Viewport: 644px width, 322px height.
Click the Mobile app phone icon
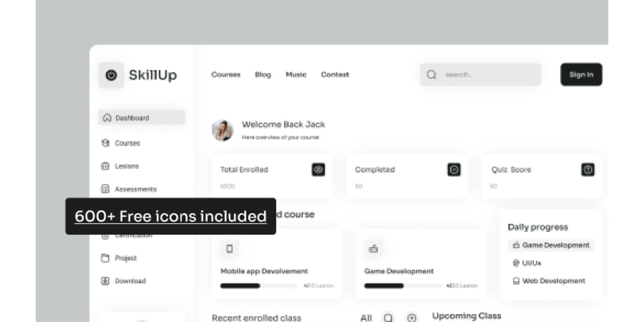(x=229, y=249)
